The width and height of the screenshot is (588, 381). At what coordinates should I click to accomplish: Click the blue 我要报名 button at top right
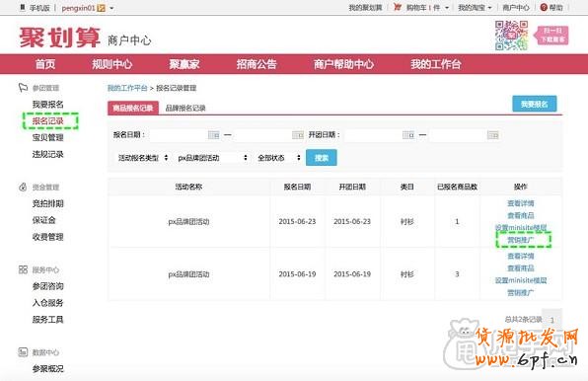tap(535, 104)
